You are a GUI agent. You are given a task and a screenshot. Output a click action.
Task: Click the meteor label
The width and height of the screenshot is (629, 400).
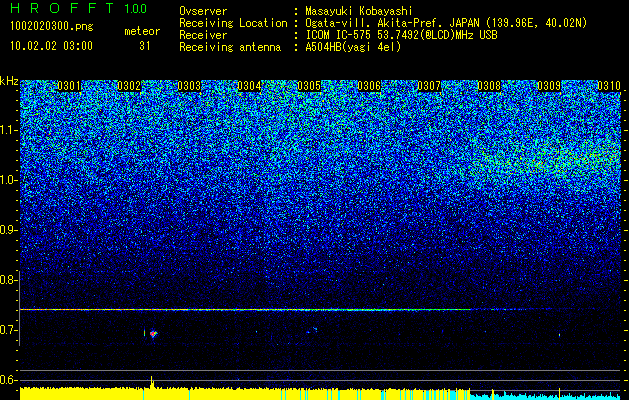pyautogui.click(x=142, y=31)
